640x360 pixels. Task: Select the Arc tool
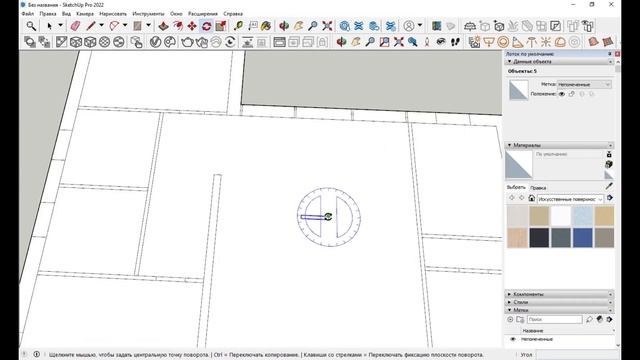114,26
